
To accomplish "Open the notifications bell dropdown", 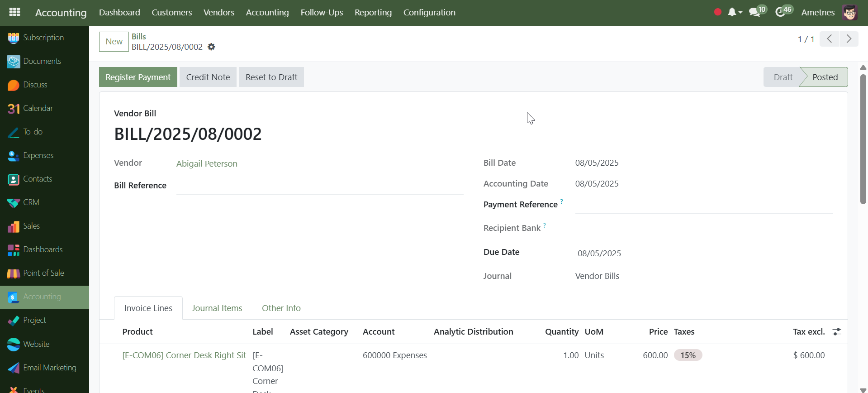I will click(x=734, y=12).
